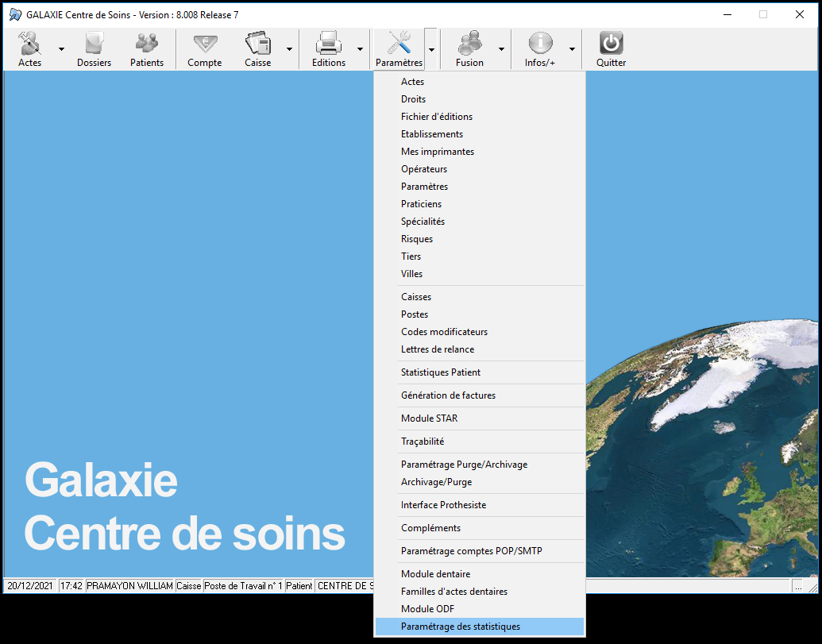Viewport: 822px width, 644px height.
Task: Click highlighted Paramétrage des statistiques entry
Action: point(480,627)
